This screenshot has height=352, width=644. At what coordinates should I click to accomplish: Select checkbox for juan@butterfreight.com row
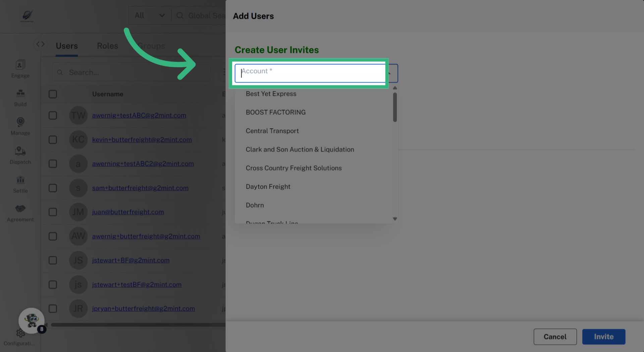point(53,212)
